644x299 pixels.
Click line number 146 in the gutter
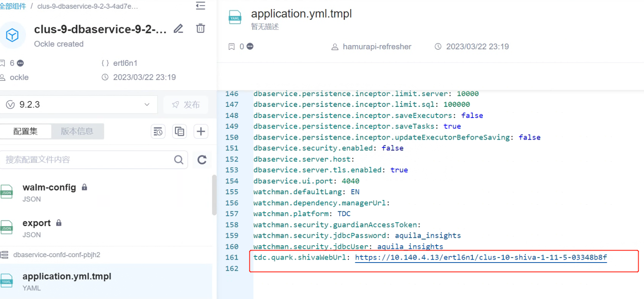point(232,93)
